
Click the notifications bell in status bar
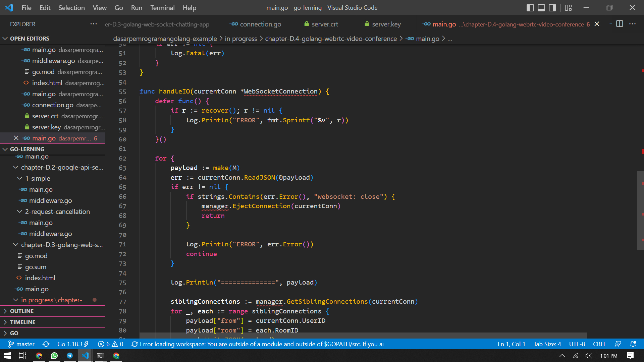[633, 344]
